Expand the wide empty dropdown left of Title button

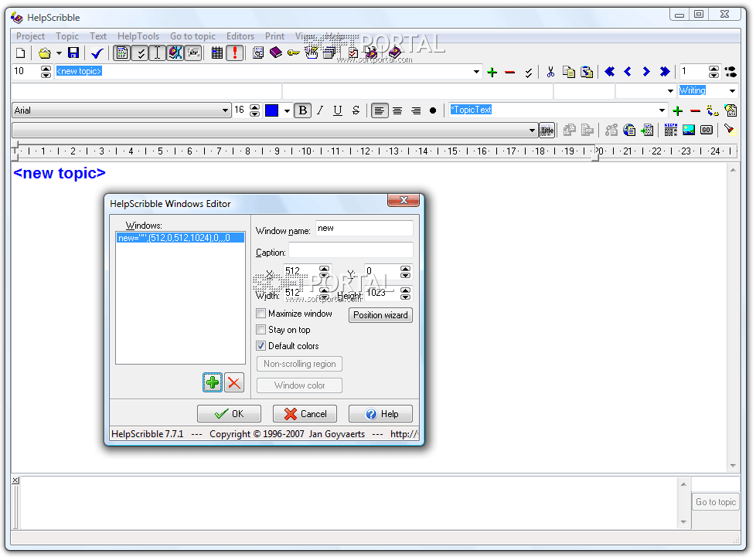point(532,130)
